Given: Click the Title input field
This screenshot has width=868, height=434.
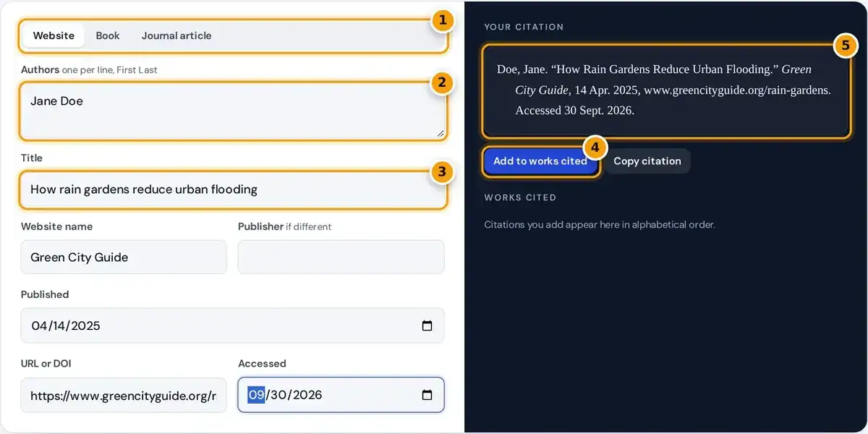Looking at the screenshot, I should pyautogui.click(x=233, y=190).
